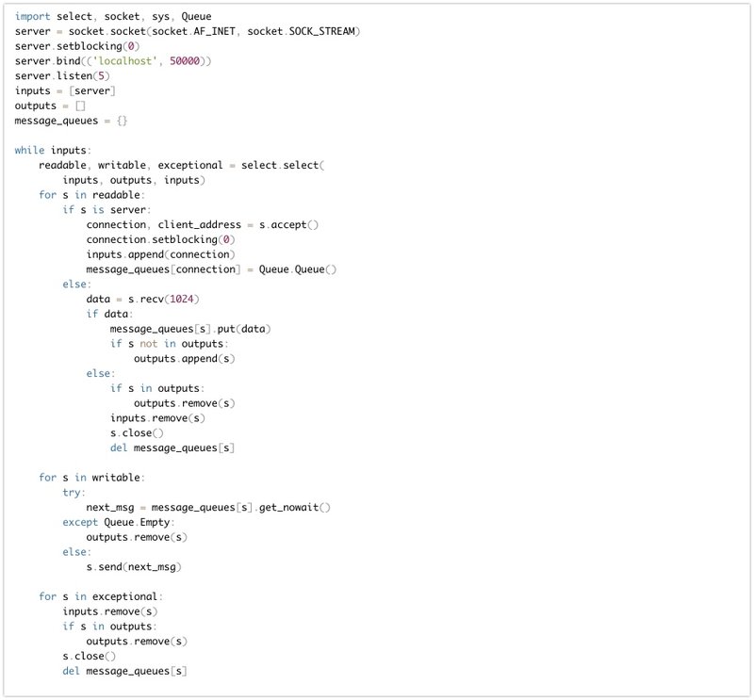Click 'Queue.Queue()' constructor call
Viewport: 754px width, 700px height.
point(298,269)
